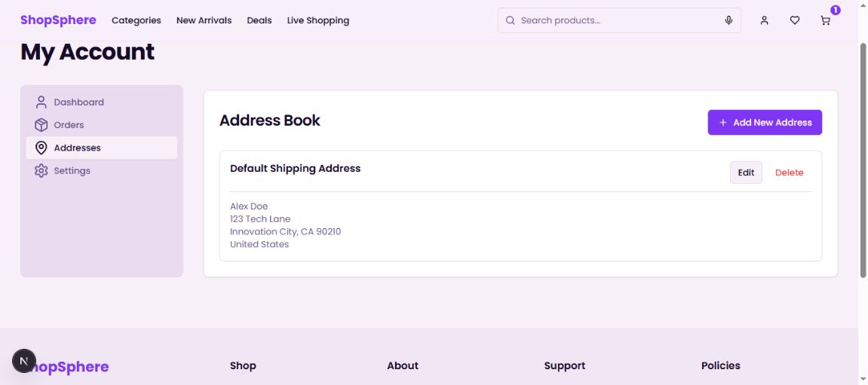The width and height of the screenshot is (868, 385).
Task: Go to New Arrivals page
Action: [204, 20]
